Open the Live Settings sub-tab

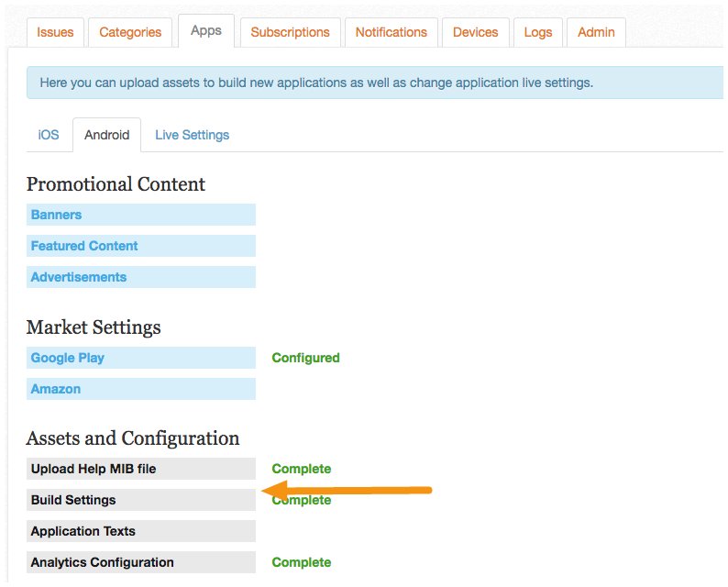coord(193,135)
